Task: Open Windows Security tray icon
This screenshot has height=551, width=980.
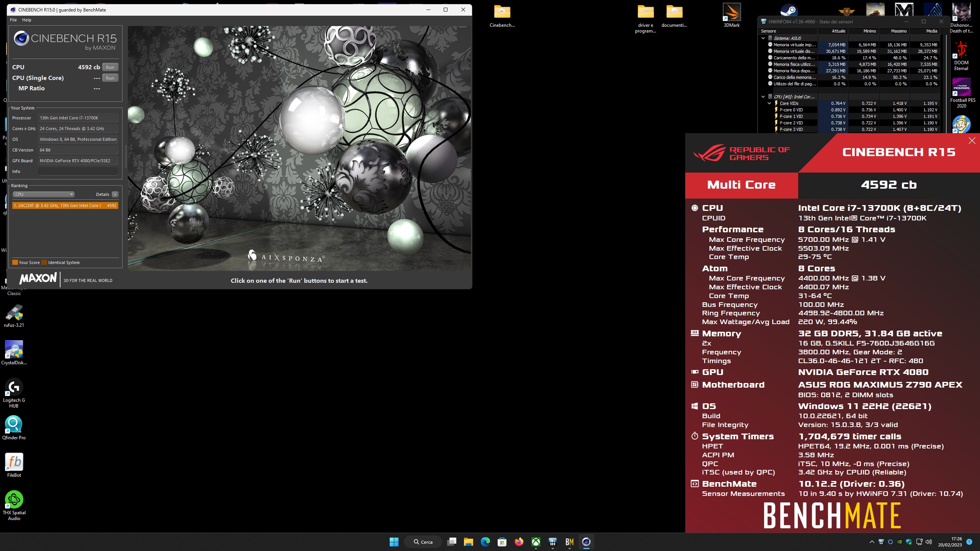Action: 909,542
